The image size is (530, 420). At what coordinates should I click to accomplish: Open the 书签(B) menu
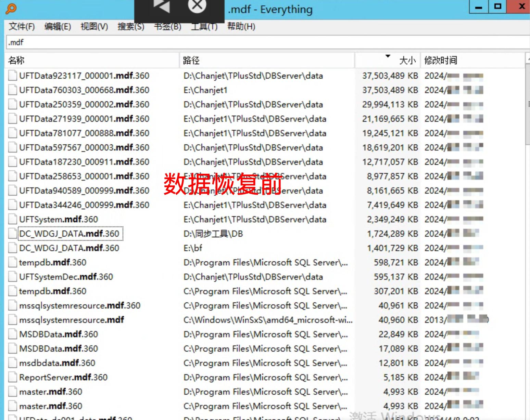coord(168,26)
